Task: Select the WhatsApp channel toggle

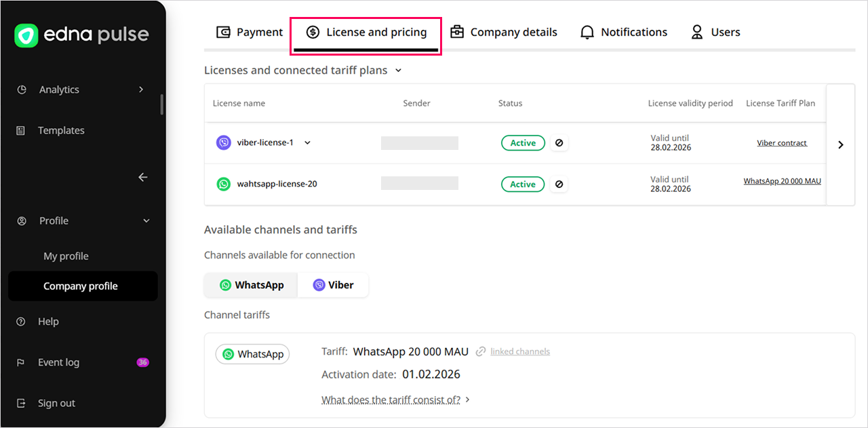Action: click(252, 286)
